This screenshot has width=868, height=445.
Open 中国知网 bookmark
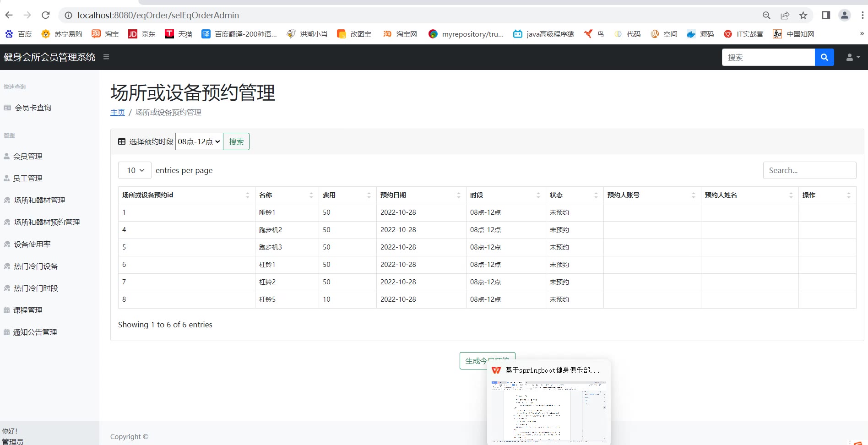793,34
